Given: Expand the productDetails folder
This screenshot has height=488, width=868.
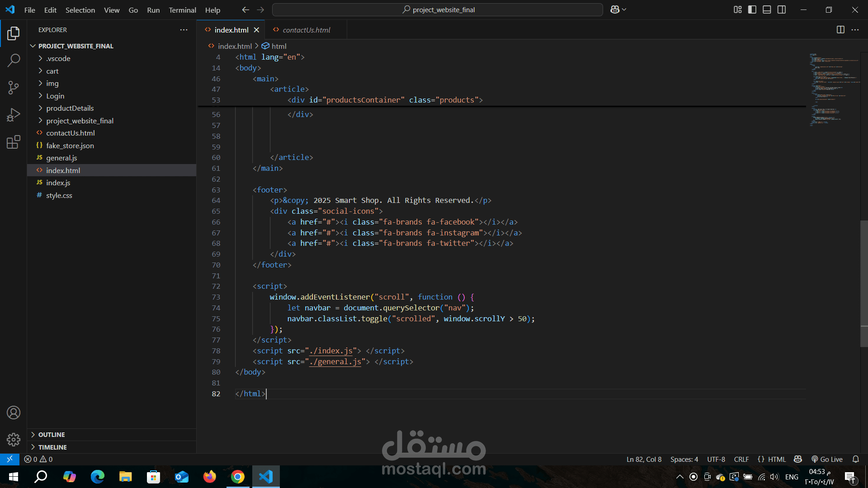Looking at the screenshot, I should [x=70, y=108].
